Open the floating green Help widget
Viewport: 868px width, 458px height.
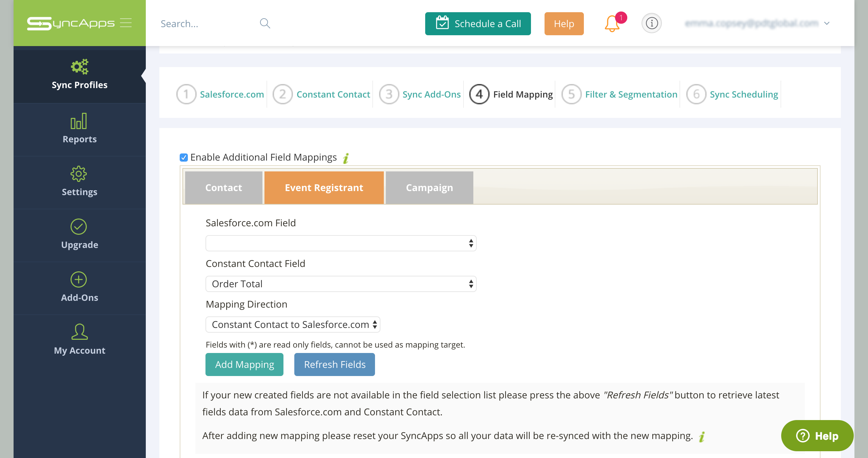[817, 436]
